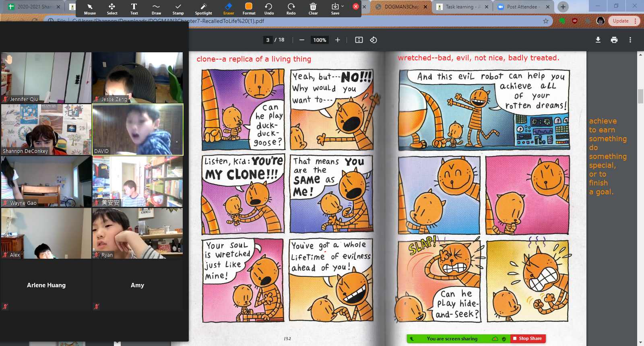Viewport: 644px width, 346px height.
Task: Redo the annotation
Action: pyautogui.click(x=291, y=9)
